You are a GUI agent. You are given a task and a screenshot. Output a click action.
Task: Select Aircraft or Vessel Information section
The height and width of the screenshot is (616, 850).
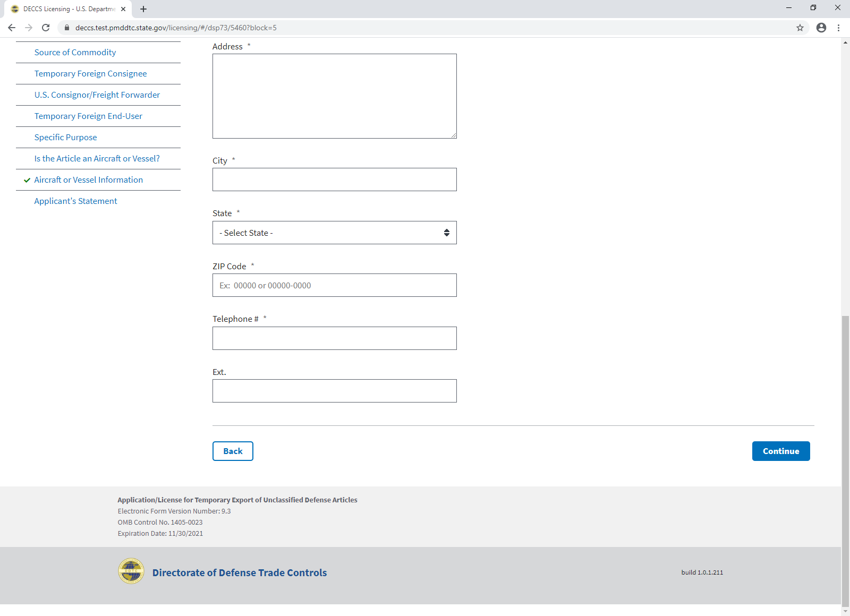coord(89,180)
